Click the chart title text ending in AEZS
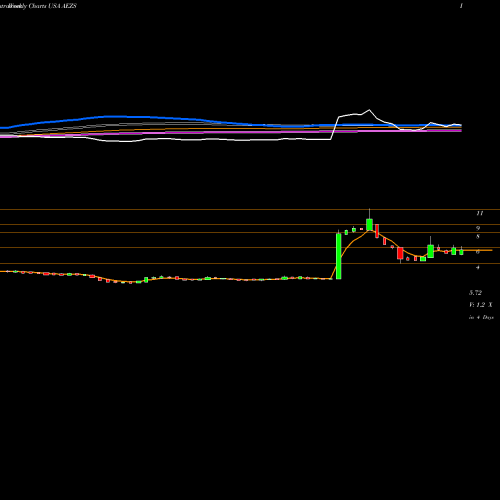The width and height of the screenshot is (500, 500). 38,6
